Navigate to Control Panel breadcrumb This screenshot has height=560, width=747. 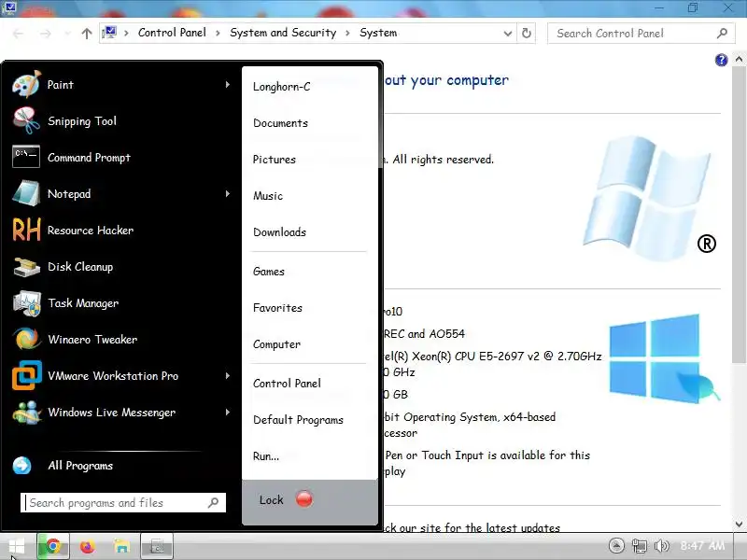172,33
